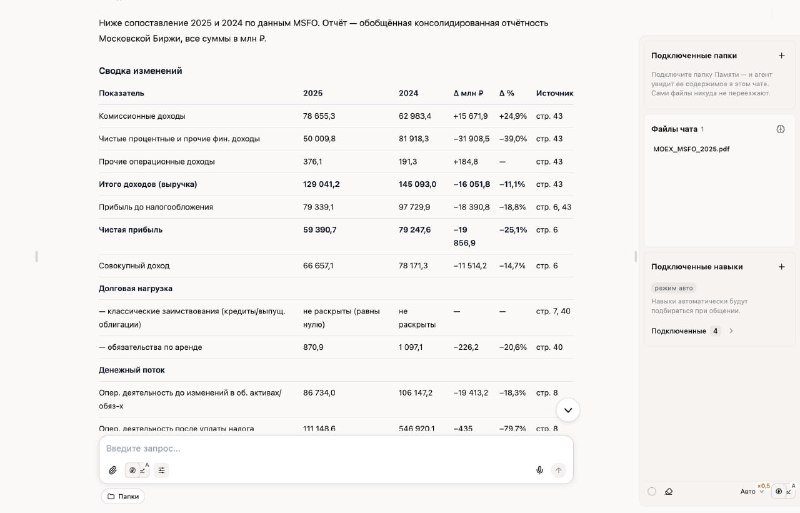This screenshot has width=800, height=513.
Task: Click the eraser icon in the bottom right panel
Action: [668, 492]
